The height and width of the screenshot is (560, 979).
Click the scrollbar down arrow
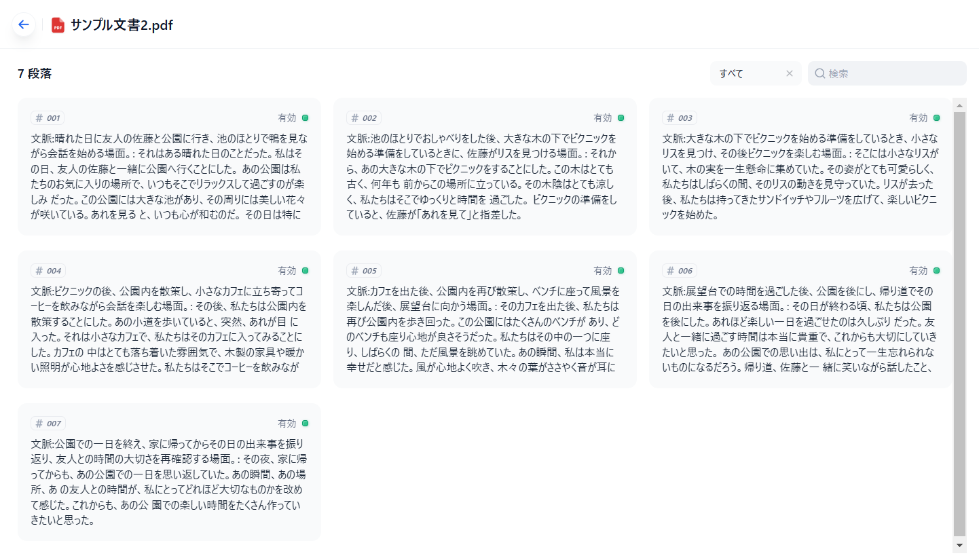pos(959,545)
